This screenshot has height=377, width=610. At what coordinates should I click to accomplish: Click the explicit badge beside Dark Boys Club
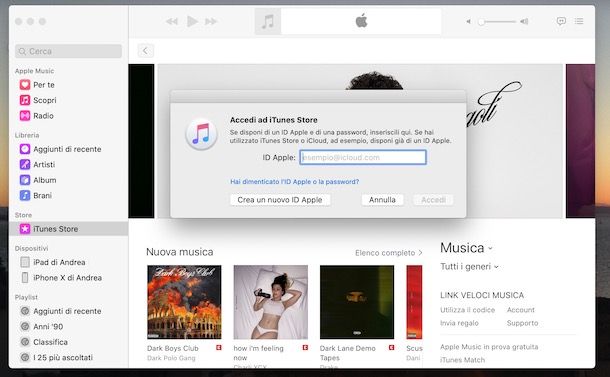coord(219,348)
